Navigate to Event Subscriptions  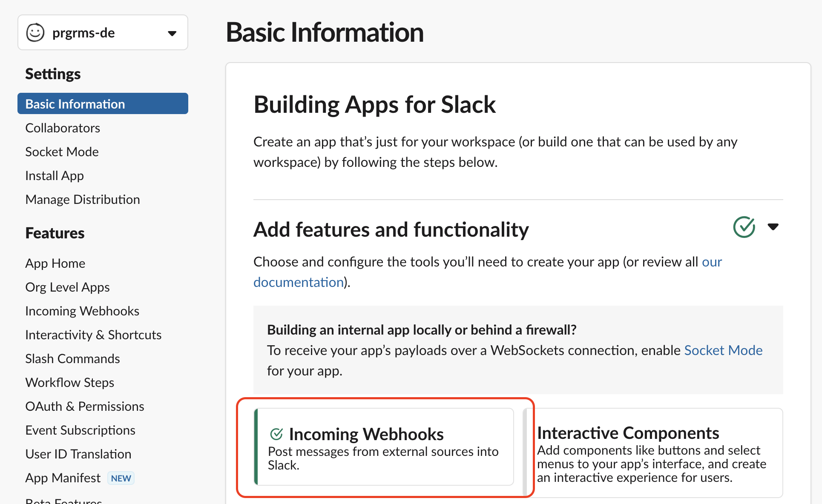[x=80, y=430]
